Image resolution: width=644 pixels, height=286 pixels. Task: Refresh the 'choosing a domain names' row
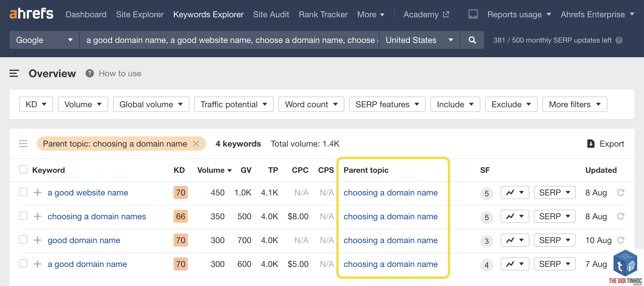(x=621, y=216)
